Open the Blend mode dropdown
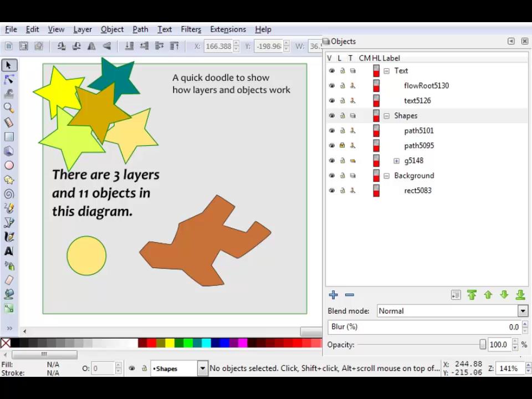Image resolution: width=532 pixels, height=399 pixels. click(x=521, y=311)
